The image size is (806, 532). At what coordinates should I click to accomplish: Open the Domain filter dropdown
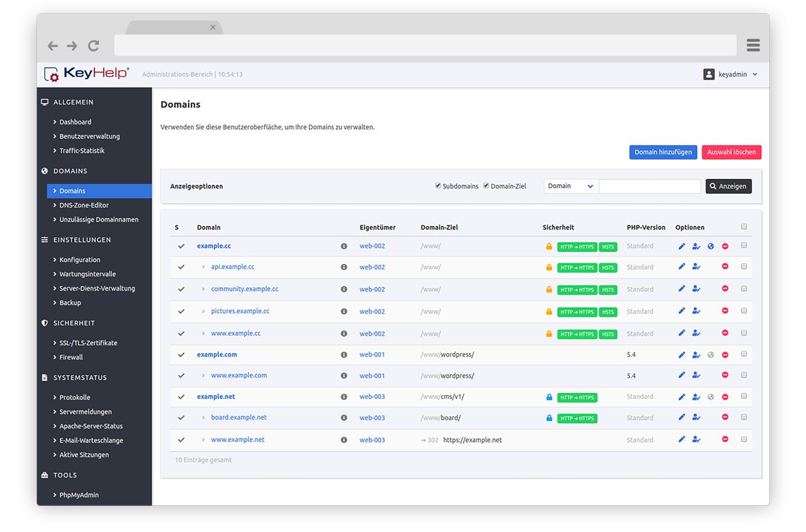tap(570, 186)
